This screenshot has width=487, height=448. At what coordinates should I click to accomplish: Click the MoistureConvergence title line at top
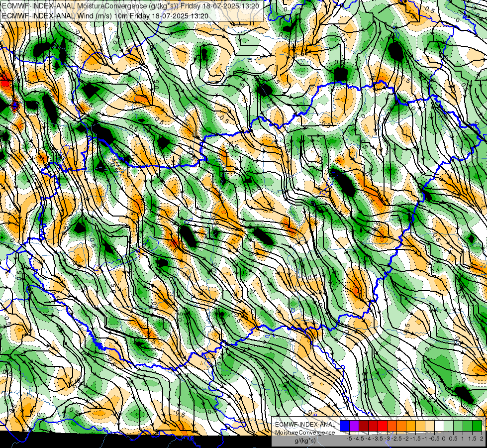130,6
